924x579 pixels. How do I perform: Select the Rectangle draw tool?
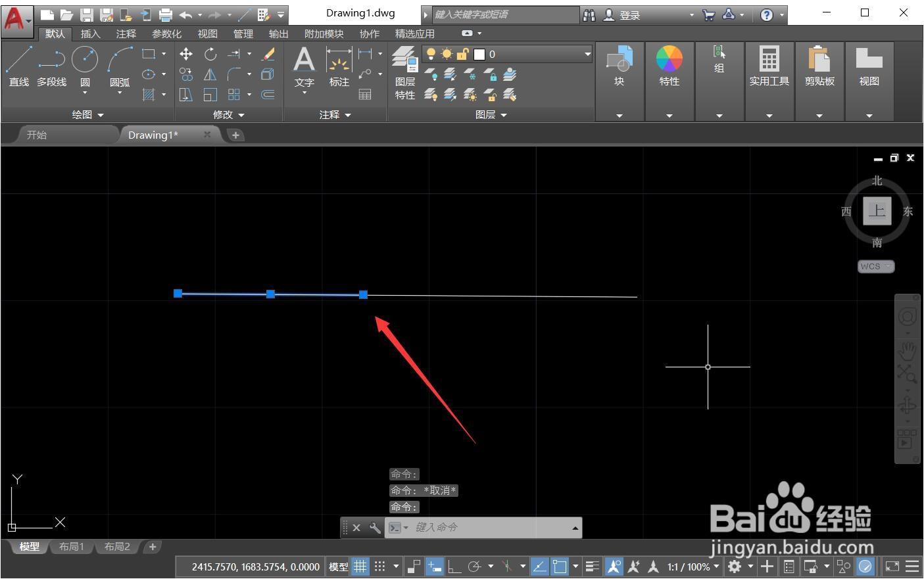[x=149, y=54]
